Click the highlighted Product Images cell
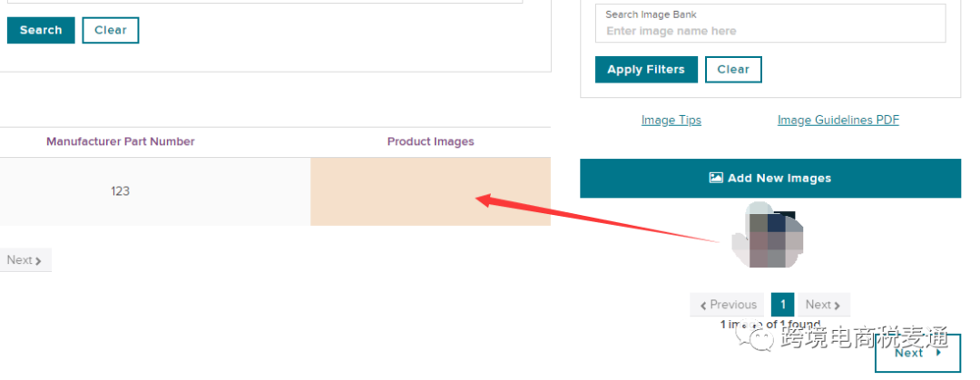This screenshot has height=380, width=980. 431,192
